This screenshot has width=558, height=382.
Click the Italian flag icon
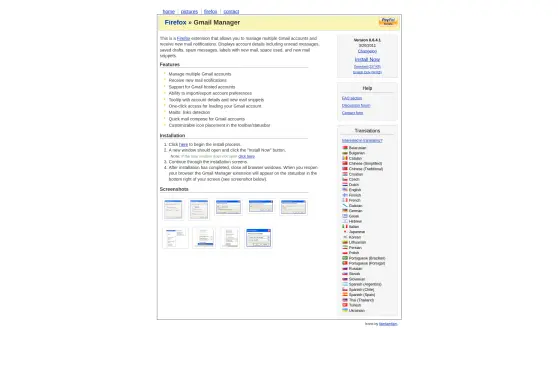click(x=345, y=226)
